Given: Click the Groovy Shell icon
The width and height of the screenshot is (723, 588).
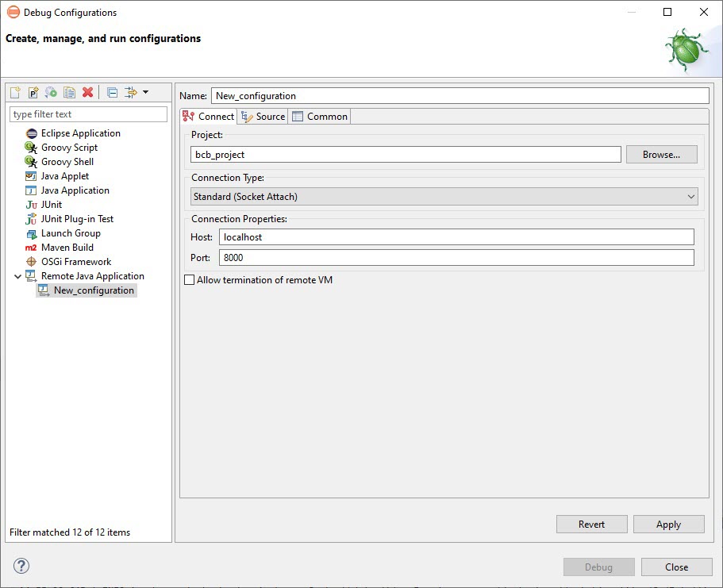Looking at the screenshot, I should [x=31, y=162].
